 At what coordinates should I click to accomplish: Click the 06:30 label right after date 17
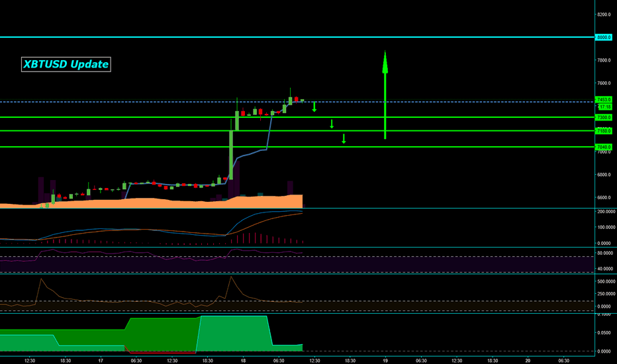coord(136,361)
